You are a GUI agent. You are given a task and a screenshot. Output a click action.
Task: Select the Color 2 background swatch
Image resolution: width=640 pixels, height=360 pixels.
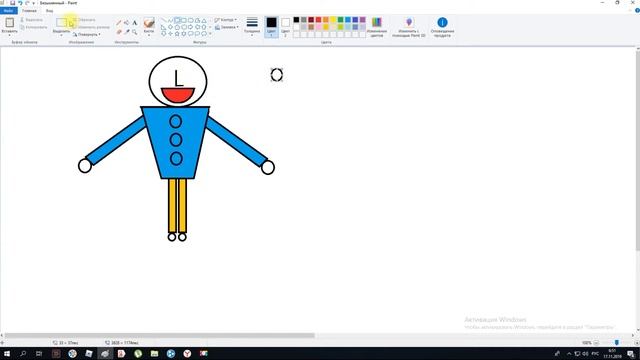[285, 26]
